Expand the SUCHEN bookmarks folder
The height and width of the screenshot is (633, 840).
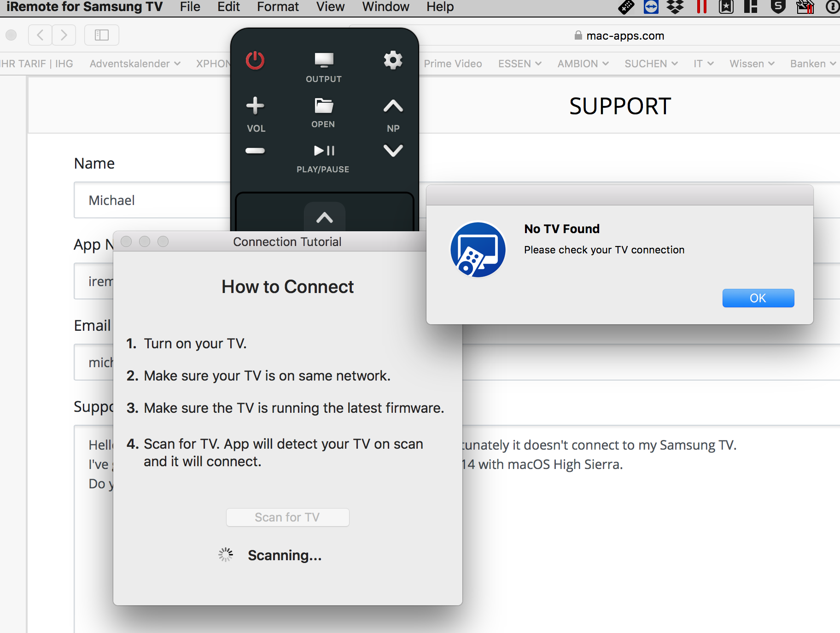(x=651, y=64)
